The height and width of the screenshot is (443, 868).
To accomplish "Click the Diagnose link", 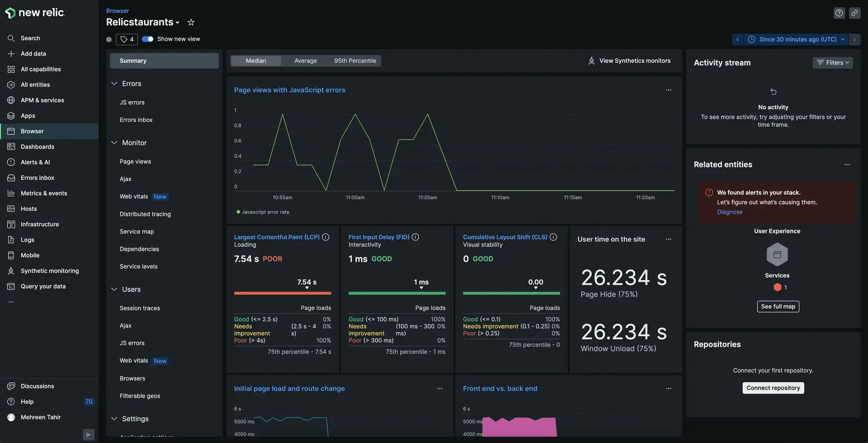I will point(730,212).
